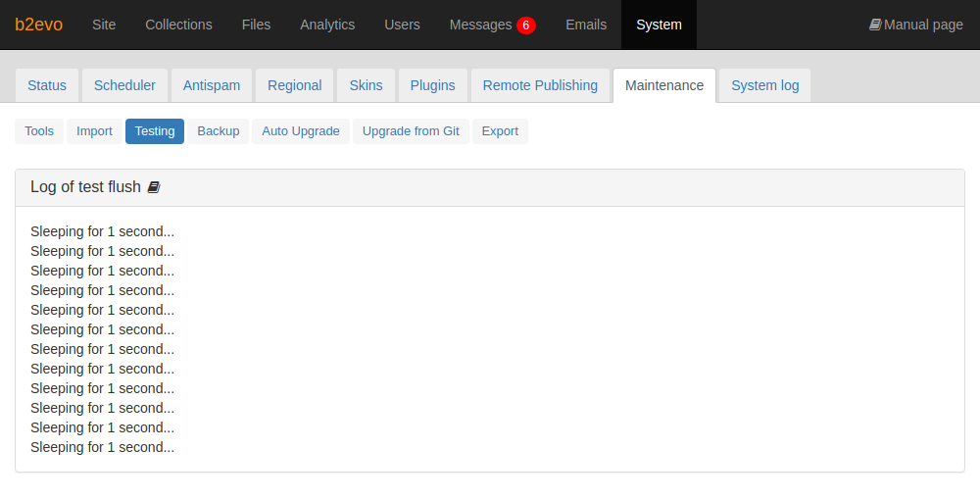Viewport: 980px width, 500px height.
Task: Open the Files menu
Action: 256,25
